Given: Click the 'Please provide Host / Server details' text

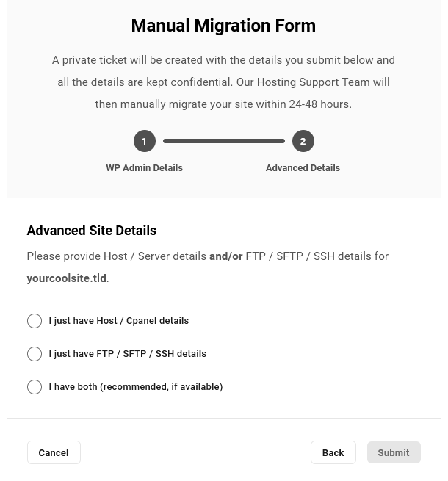Looking at the screenshot, I should 117,256.
